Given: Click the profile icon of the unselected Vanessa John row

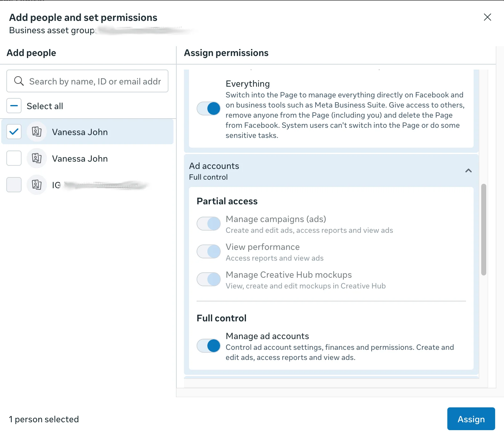Looking at the screenshot, I should pos(37,158).
